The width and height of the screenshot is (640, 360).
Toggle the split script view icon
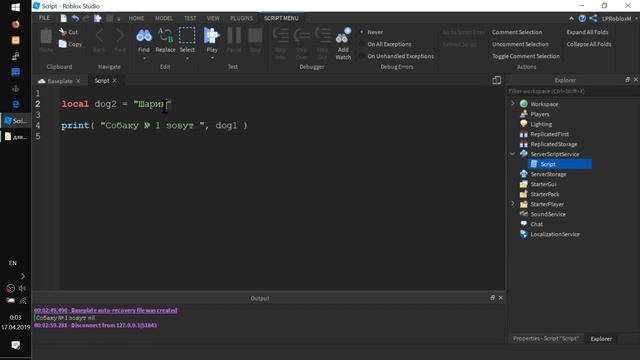tap(496, 80)
